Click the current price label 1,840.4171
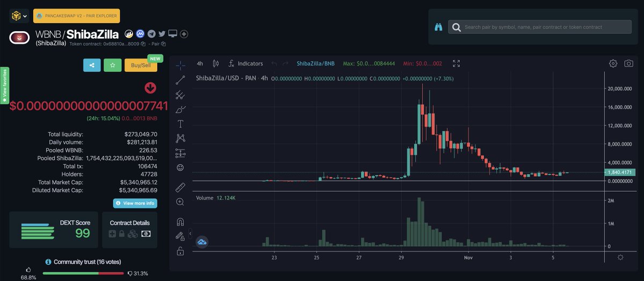This screenshot has width=644, height=281. (620, 172)
